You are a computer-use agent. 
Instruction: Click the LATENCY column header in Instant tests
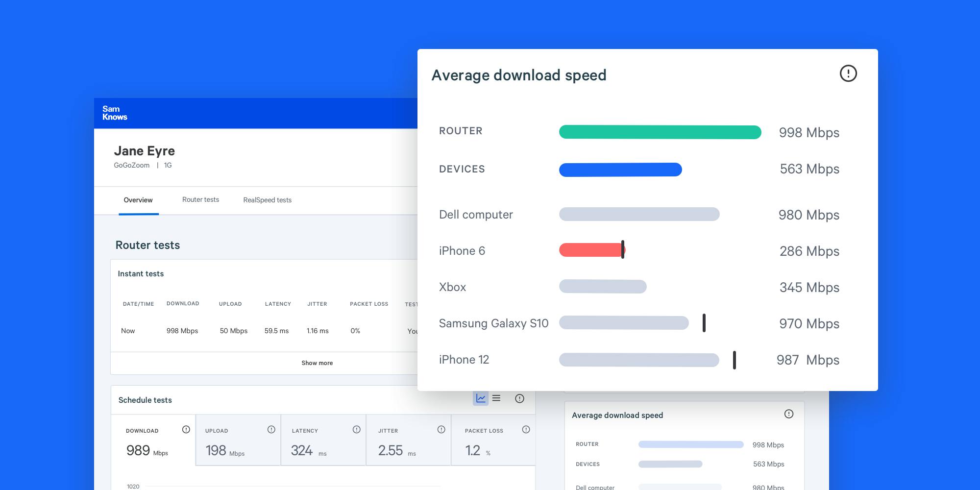click(278, 304)
